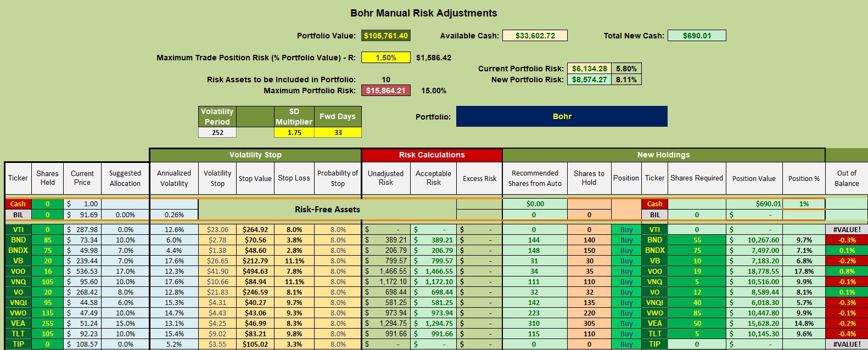
Task: Click the Fwd Days value 33
Action: pos(338,132)
